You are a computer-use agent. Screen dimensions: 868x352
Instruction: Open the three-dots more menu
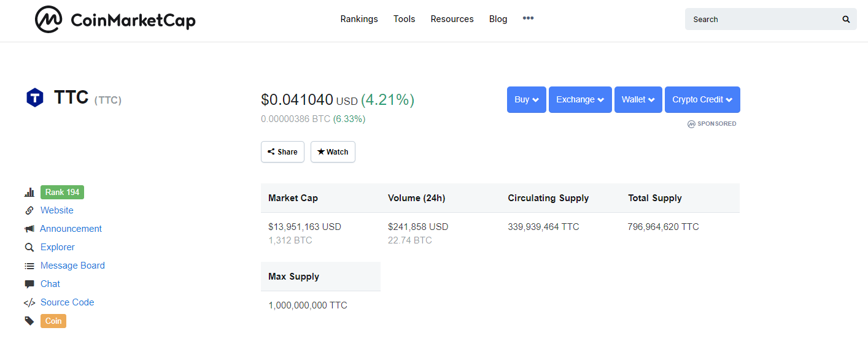[528, 18]
